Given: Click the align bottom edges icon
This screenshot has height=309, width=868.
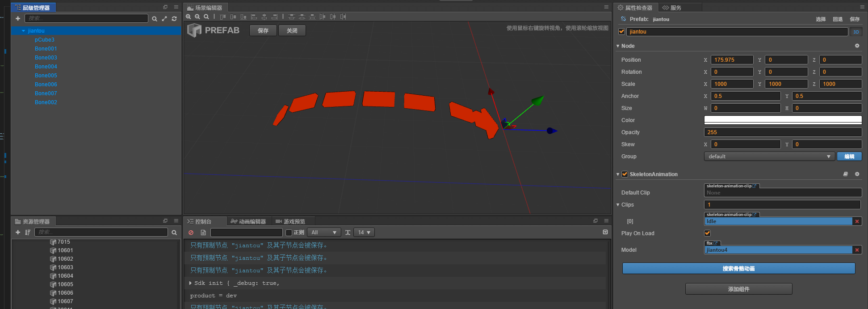Looking at the screenshot, I should (x=243, y=17).
